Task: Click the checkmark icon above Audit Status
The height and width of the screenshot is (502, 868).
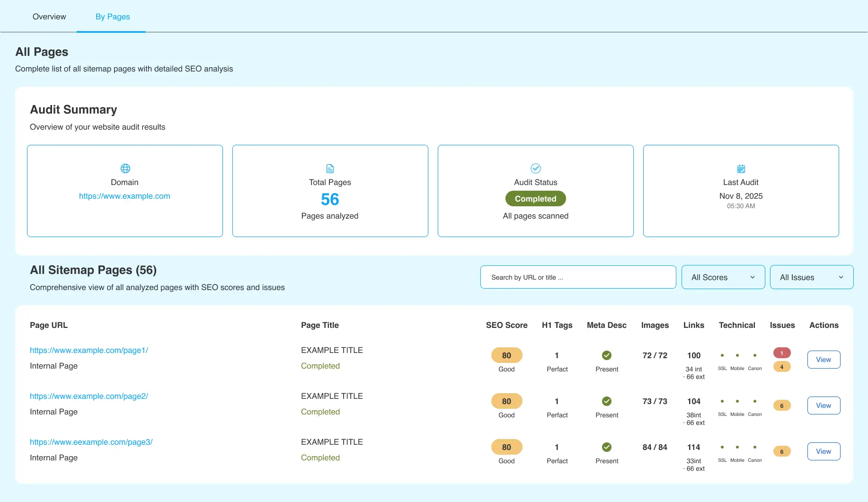Action: click(535, 168)
